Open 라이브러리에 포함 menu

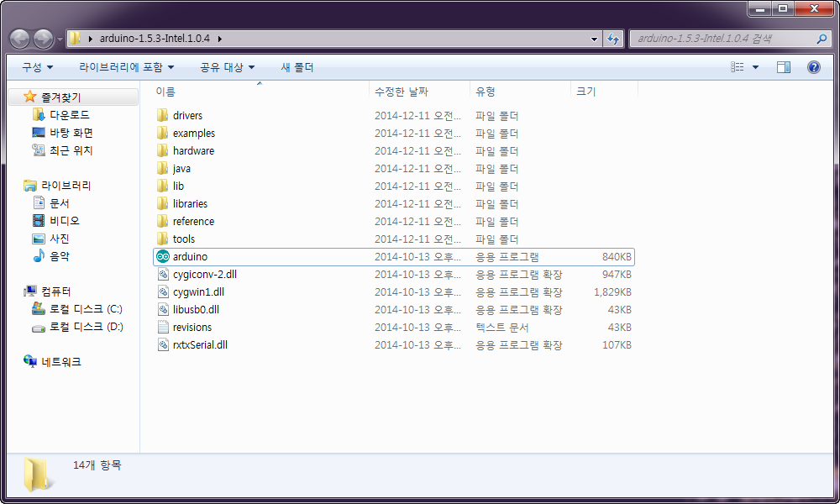126,67
